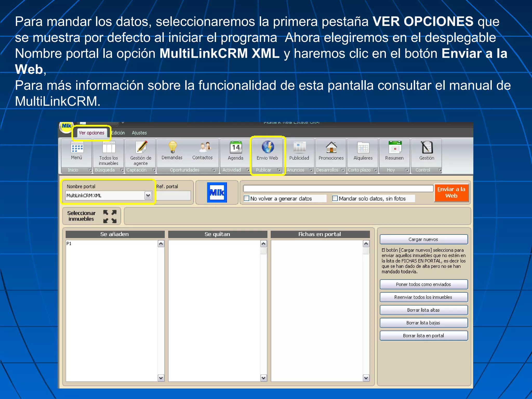Click the Enviar a la Web button
Screen dimensions: 532x399
pos(451,192)
